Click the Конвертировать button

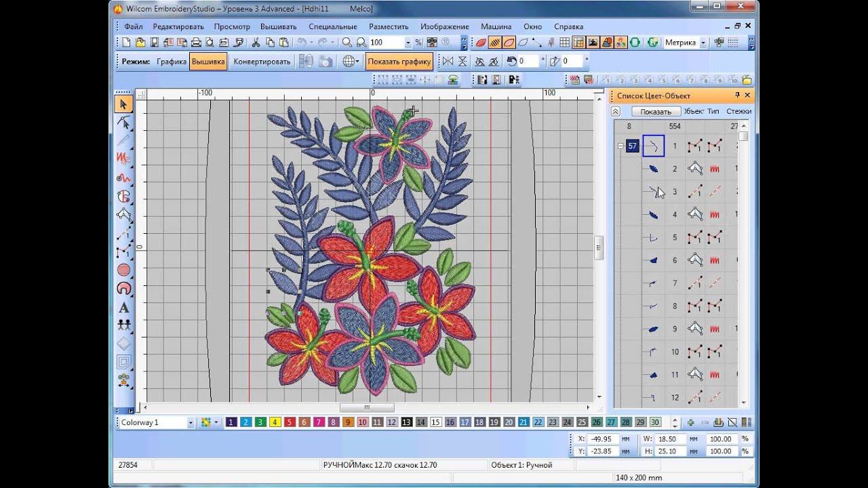[x=262, y=61]
